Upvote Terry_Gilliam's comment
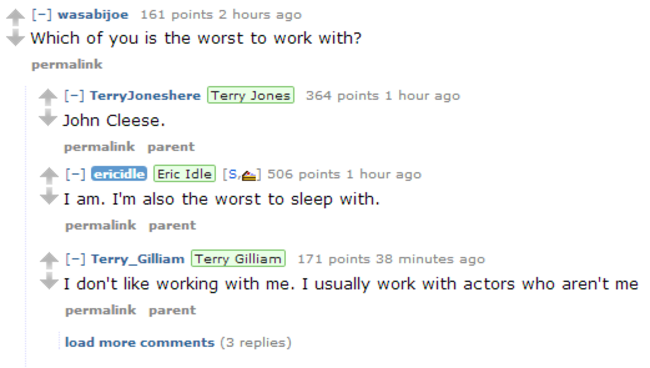This screenshot has width=650, height=368. (x=49, y=261)
